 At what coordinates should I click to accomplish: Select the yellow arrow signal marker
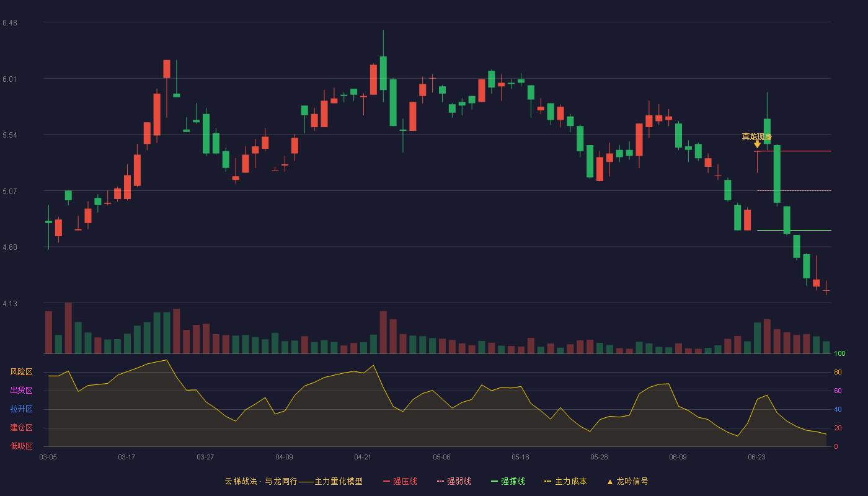(757, 144)
